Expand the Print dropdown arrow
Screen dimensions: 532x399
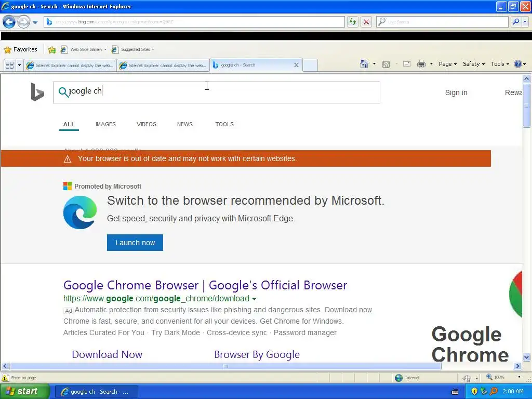coord(431,64)
